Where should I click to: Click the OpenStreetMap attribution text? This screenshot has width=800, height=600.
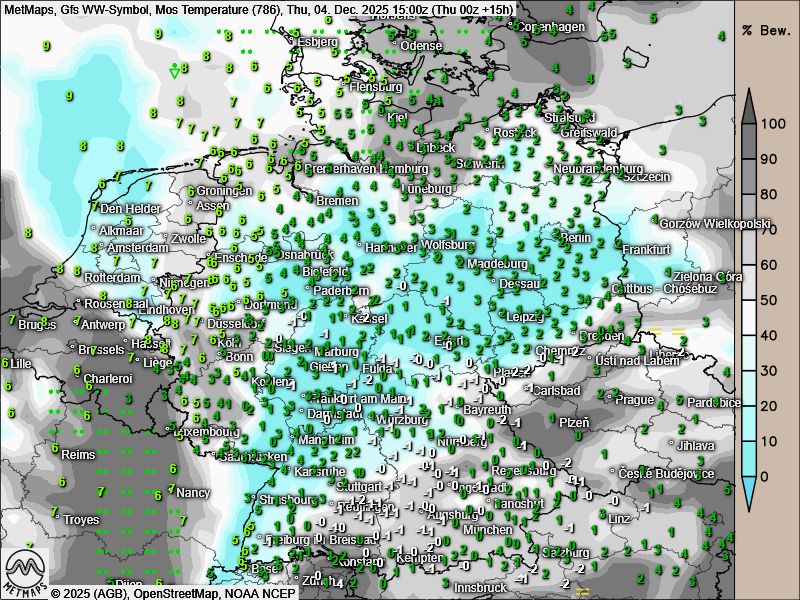click(161, 592)
